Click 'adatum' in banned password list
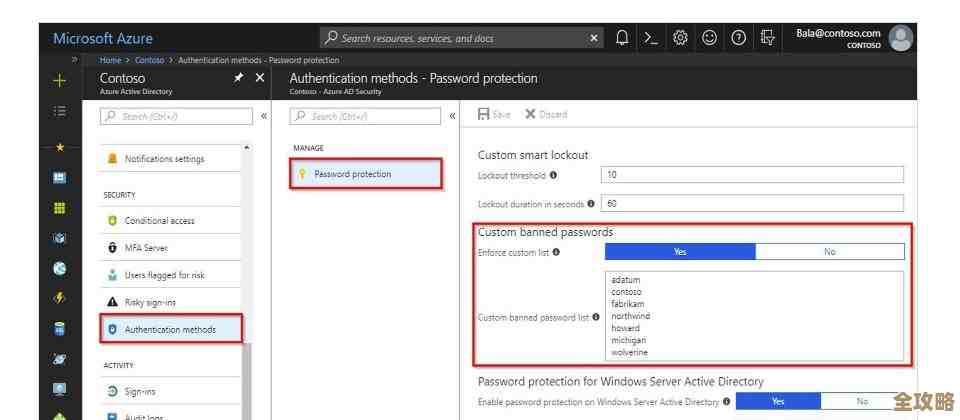The image size is (960, 420). [626, 280]
